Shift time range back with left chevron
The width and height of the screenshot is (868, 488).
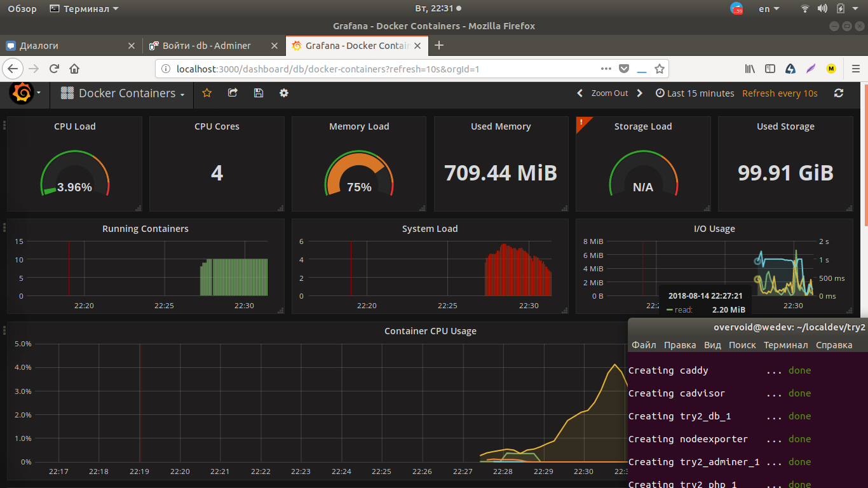point(580,93)
